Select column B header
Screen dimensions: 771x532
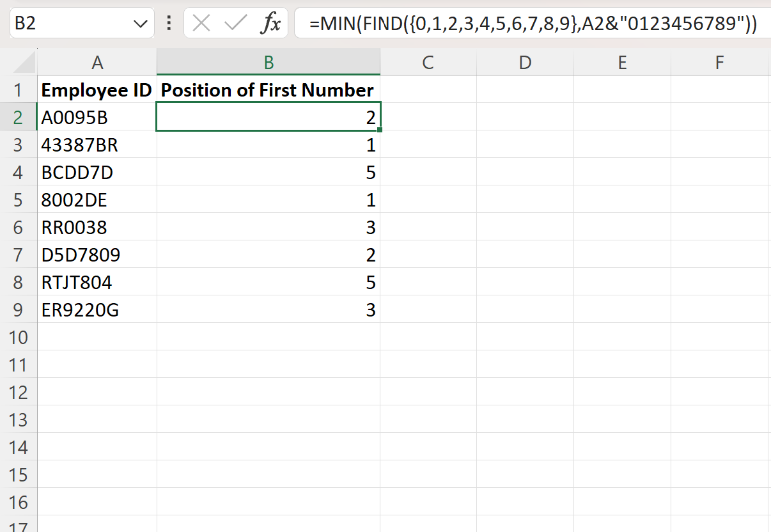click(269, 62)
